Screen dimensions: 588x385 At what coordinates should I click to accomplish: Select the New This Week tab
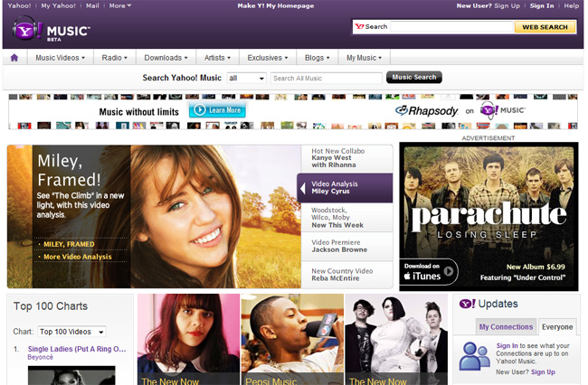click(x=346, y=218)
